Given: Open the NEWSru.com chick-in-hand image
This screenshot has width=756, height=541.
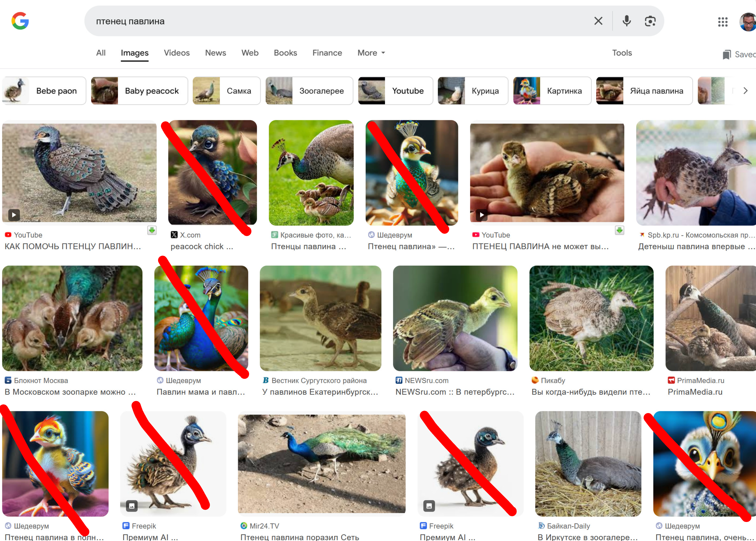Looking at the screenshot, I should [455, 318].
